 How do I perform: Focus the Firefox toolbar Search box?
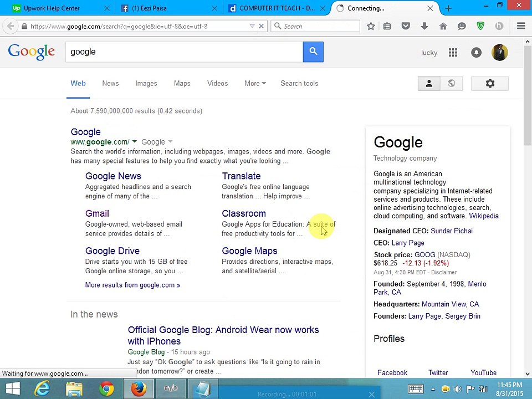[315, 26]
